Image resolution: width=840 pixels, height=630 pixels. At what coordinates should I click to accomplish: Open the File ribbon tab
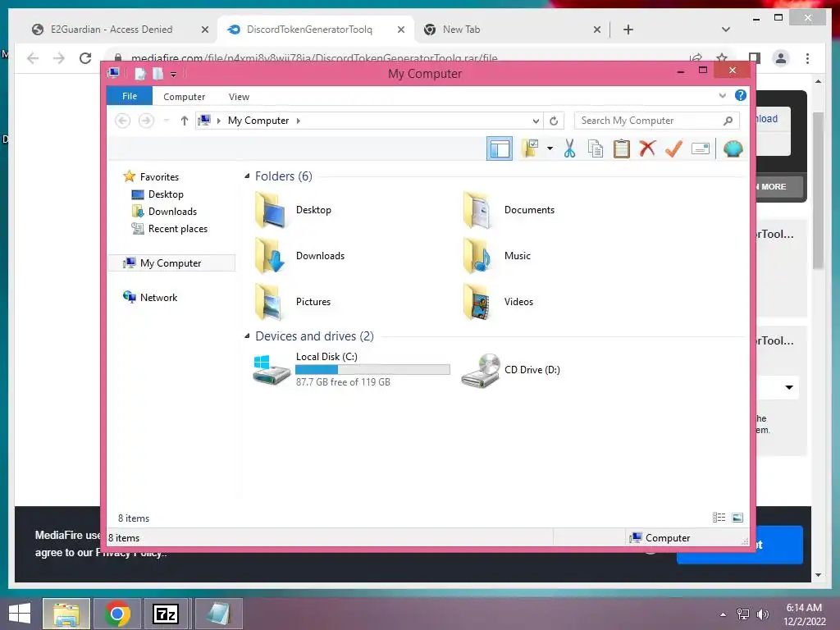(130, 96)
